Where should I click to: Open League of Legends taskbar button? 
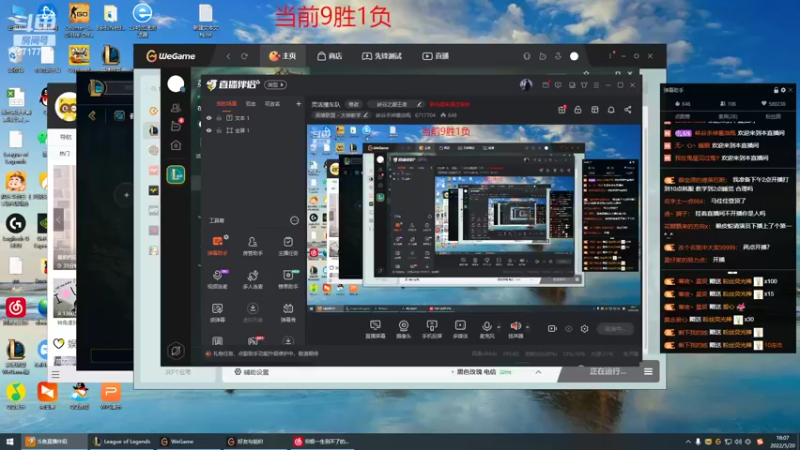[x=121, y=441]
